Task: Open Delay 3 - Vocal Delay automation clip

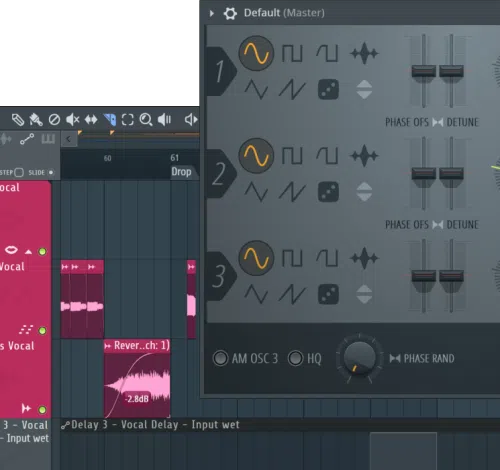Action: 150,425
